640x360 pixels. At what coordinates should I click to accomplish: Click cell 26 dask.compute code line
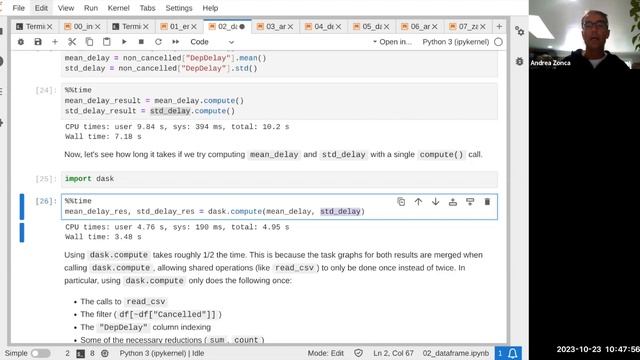pos(214,211)
